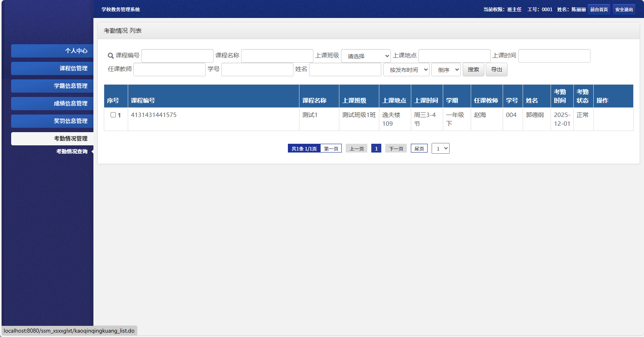This screenshot has height=337, width=644.
Task: Click the 导出 export button
Action: click(496, 69)
